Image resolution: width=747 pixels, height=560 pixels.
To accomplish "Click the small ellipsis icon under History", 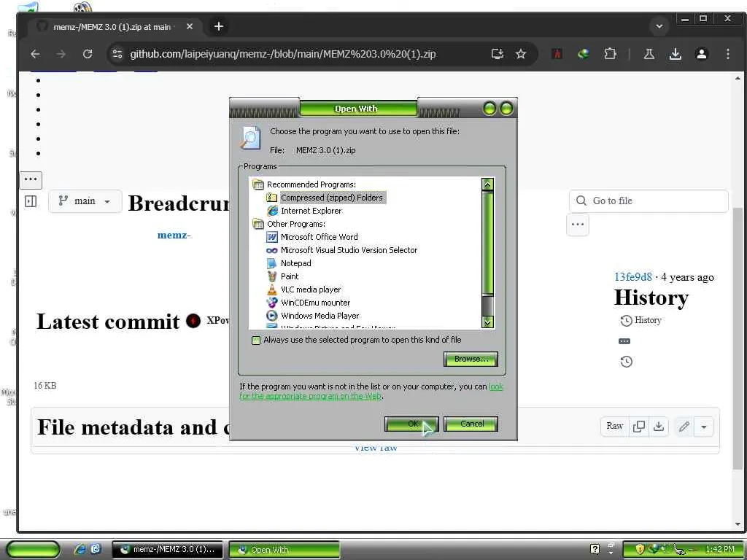I will (624, 341).
